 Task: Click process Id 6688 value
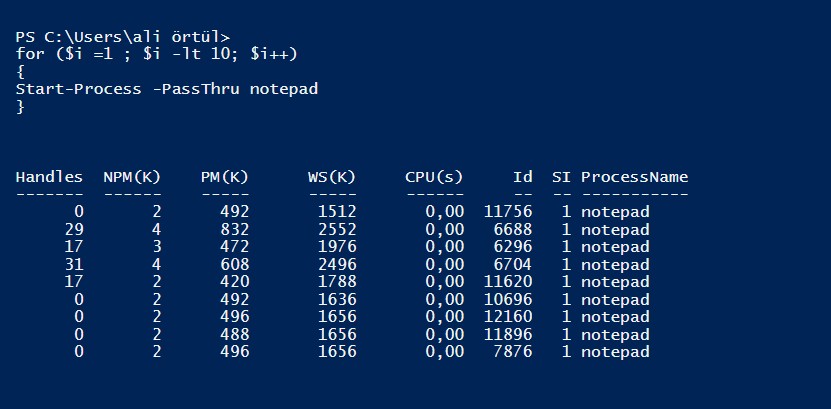tap(513, 230)
